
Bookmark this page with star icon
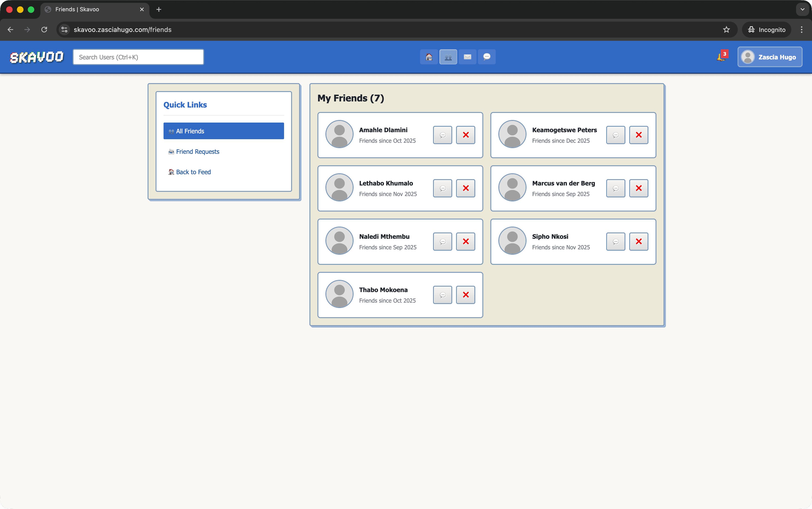(x=726, y=30)
